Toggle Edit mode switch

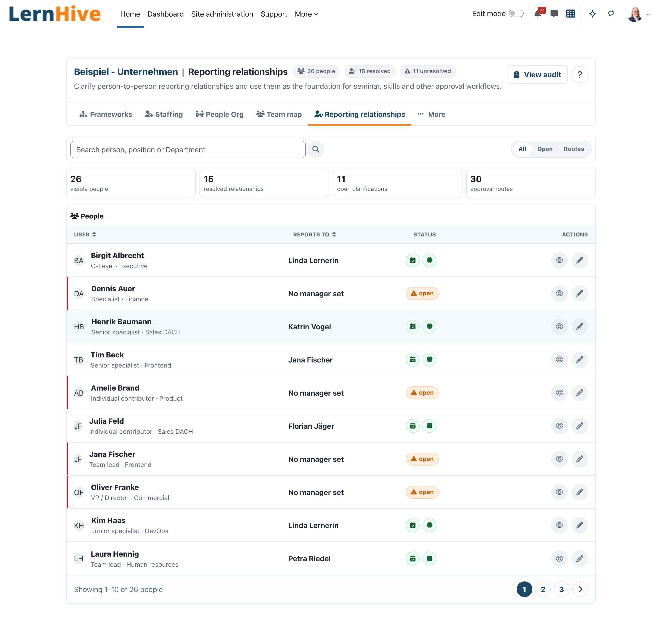click(516, 14)
